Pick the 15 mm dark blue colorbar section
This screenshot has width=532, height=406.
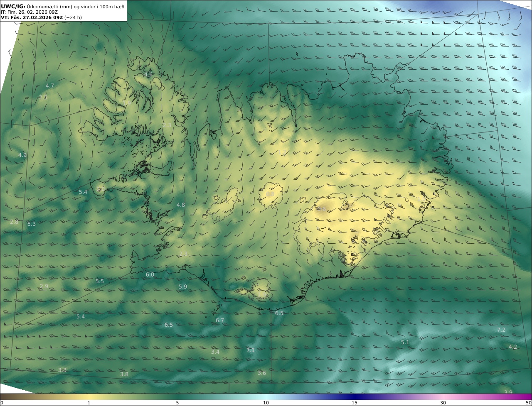[x=355, y=397]
